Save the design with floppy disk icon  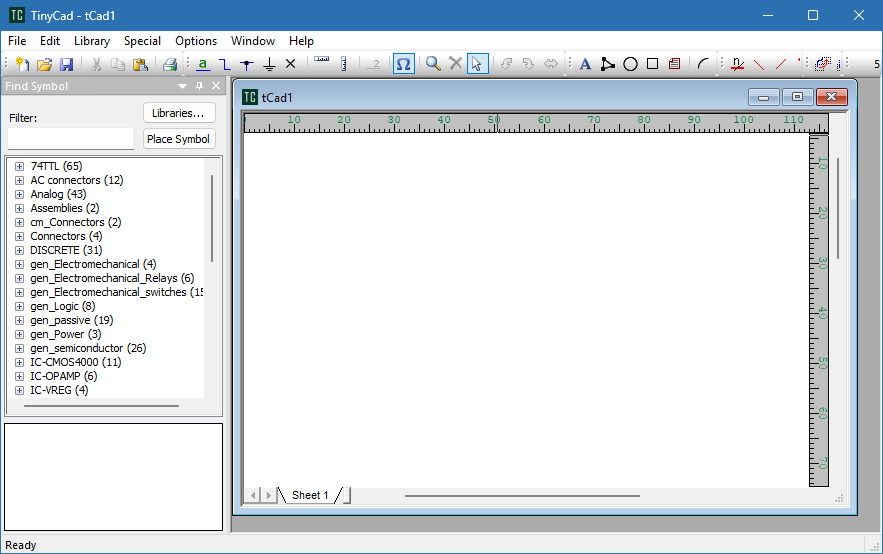tap(66, 64)
